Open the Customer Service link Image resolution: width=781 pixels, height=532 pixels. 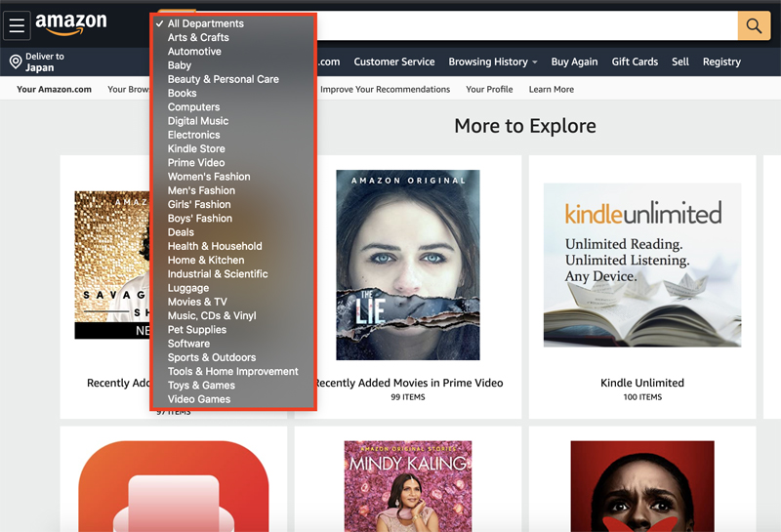394,61
